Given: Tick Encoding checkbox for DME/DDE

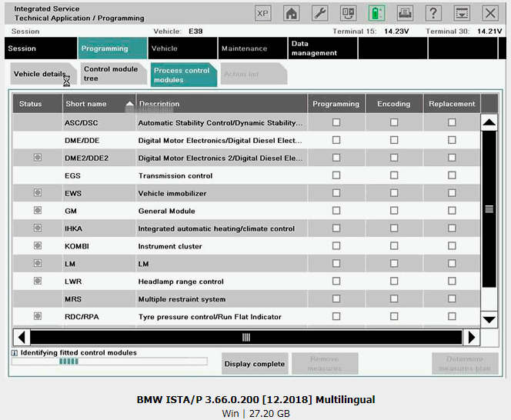Looking at the screenshot, I should coord(394,140).
